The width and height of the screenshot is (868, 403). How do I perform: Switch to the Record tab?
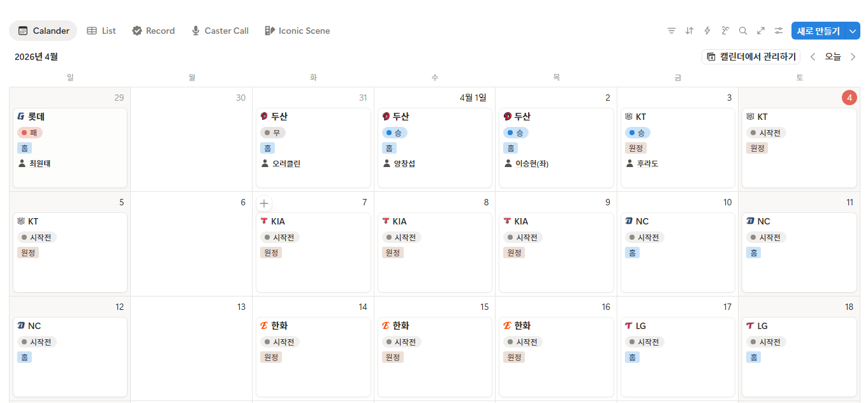pyautogui.click(x=153, y=31)
